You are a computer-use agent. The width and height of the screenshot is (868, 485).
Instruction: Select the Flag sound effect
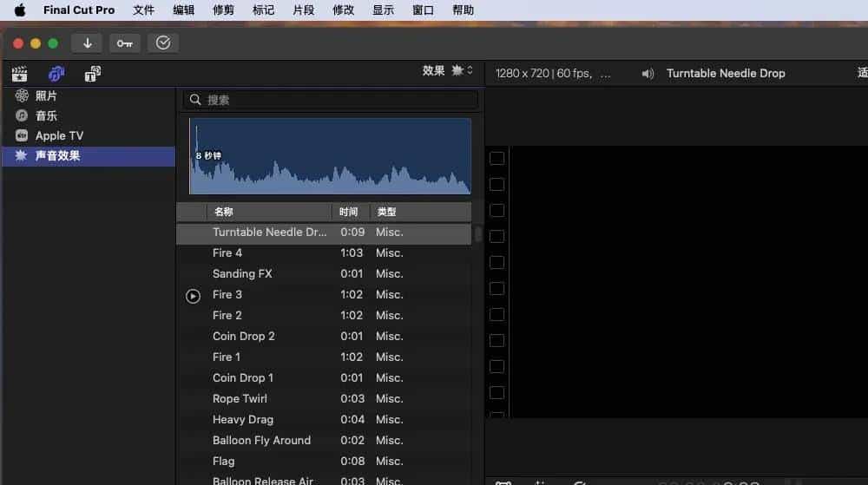324,462
